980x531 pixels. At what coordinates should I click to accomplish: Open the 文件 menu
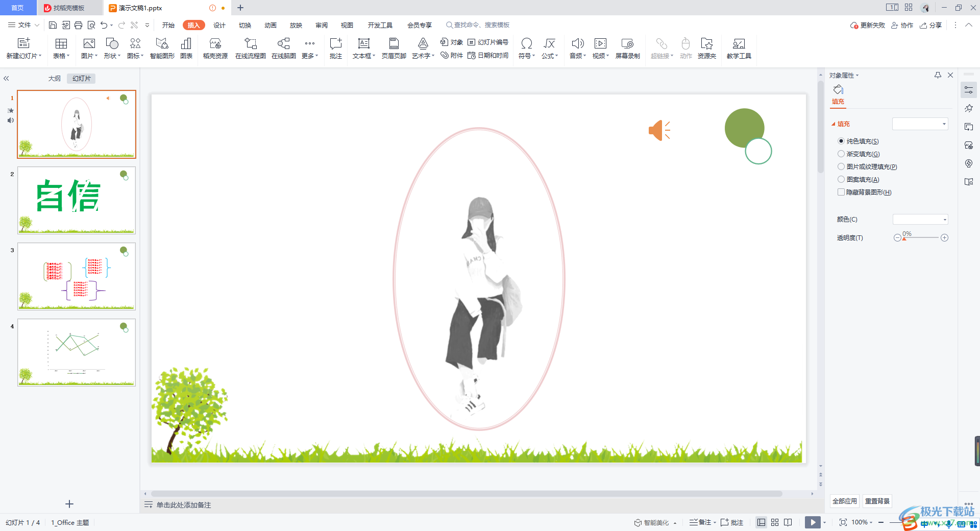click(x=23, y=25)
